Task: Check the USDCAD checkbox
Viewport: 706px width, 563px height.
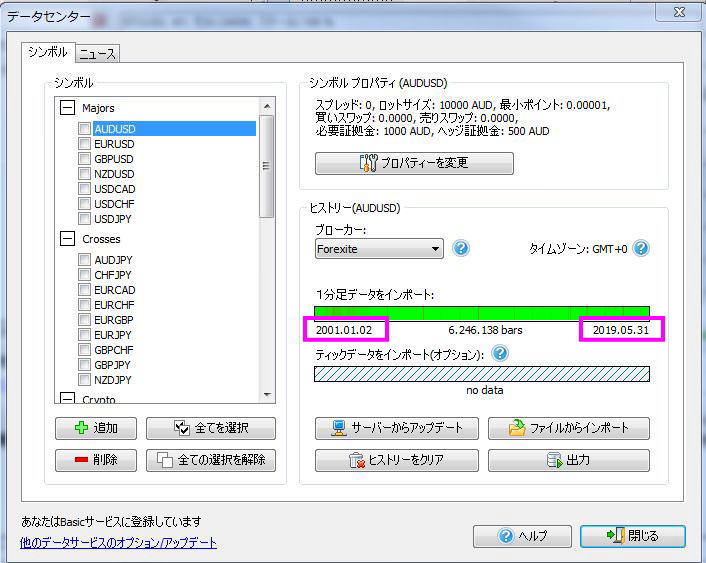Action: 84,188
